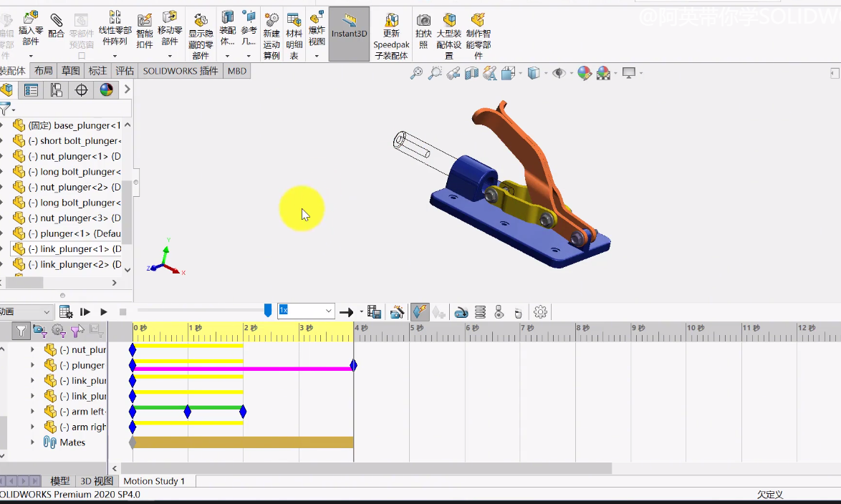Viewport: 841px width, 504px height.
Task: Open the playback speed dropdown showing 1x
Action: pyautogui.click(x=327, y=310)
